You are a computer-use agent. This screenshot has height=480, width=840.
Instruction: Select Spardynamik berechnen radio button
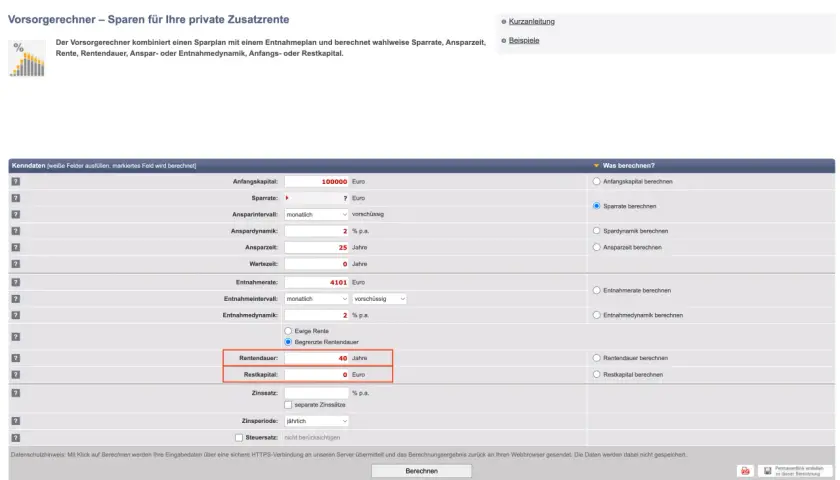(x=596, y=231)
